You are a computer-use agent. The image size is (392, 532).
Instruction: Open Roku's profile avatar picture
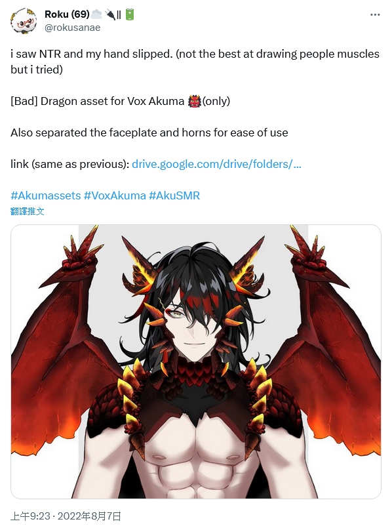(x=24, y=21)
